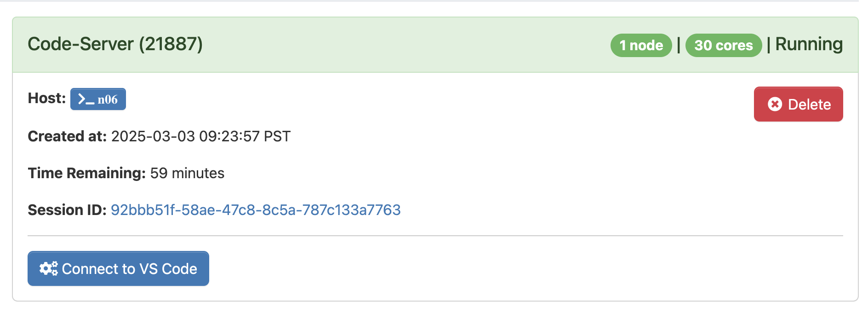Open the Session ID link 92bbb51f
The height and width of the screenshot is (314, 868).
(256, 210)
